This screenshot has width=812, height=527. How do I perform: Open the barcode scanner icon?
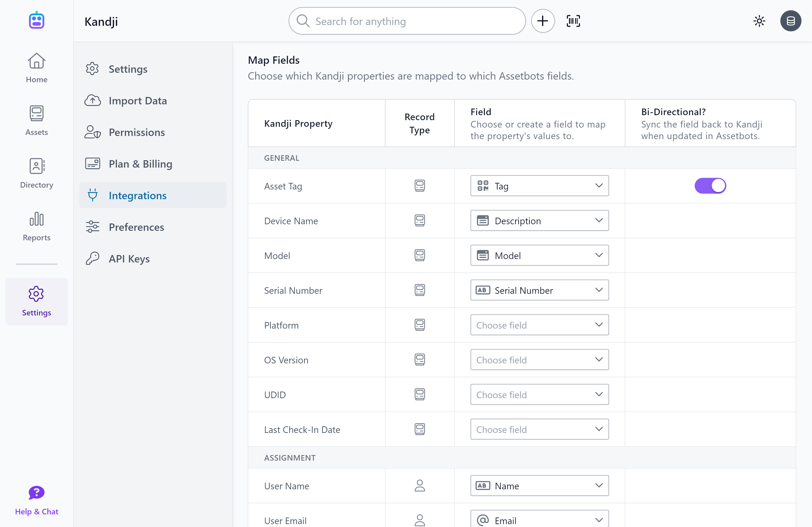(573, 21)
